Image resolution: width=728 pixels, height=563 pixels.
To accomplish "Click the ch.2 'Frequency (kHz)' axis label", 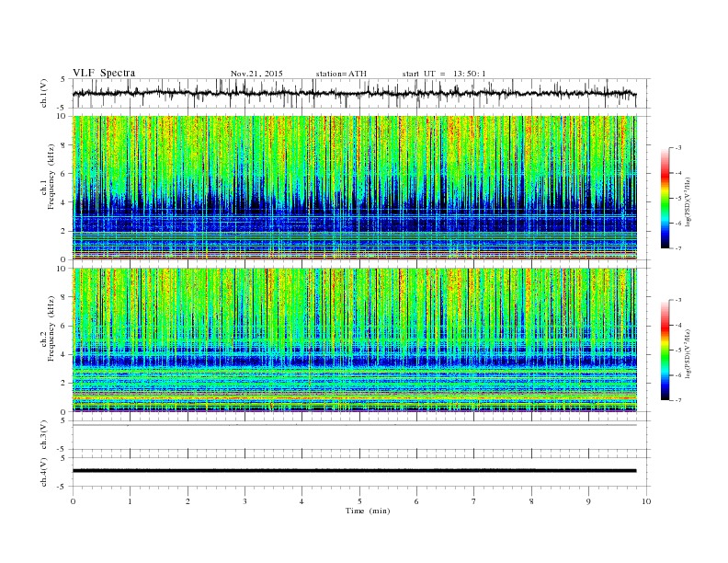I will (51, 329).
